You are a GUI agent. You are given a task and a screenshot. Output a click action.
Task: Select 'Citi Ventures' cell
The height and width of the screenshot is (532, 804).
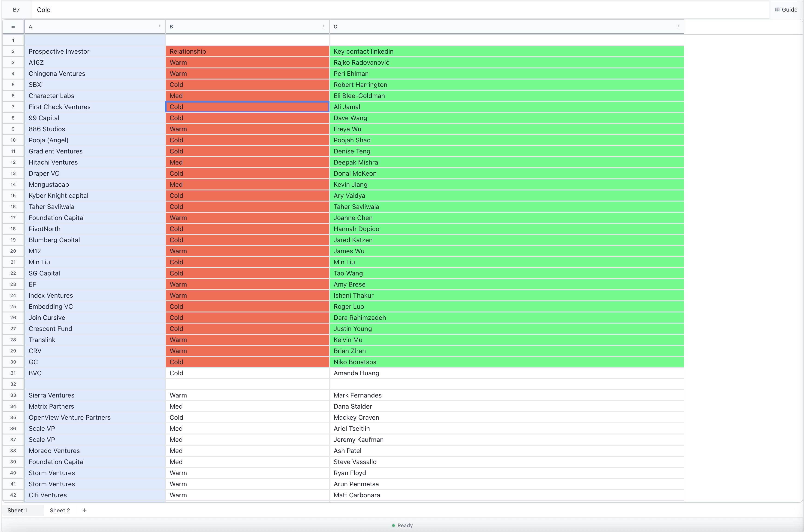click(x=95, y=495)
